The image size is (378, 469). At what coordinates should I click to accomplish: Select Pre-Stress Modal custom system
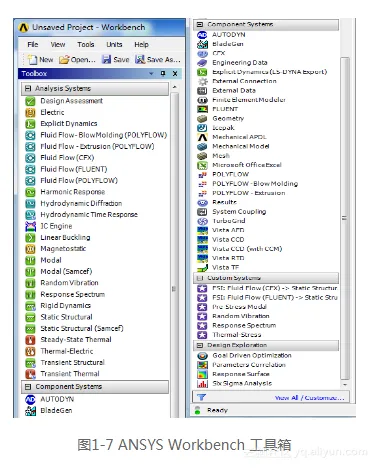[239, 307]
